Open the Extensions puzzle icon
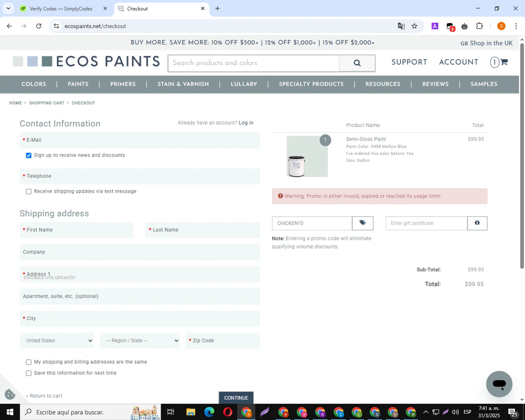Screen dimensions: 525x420 (x=479, y=26)
